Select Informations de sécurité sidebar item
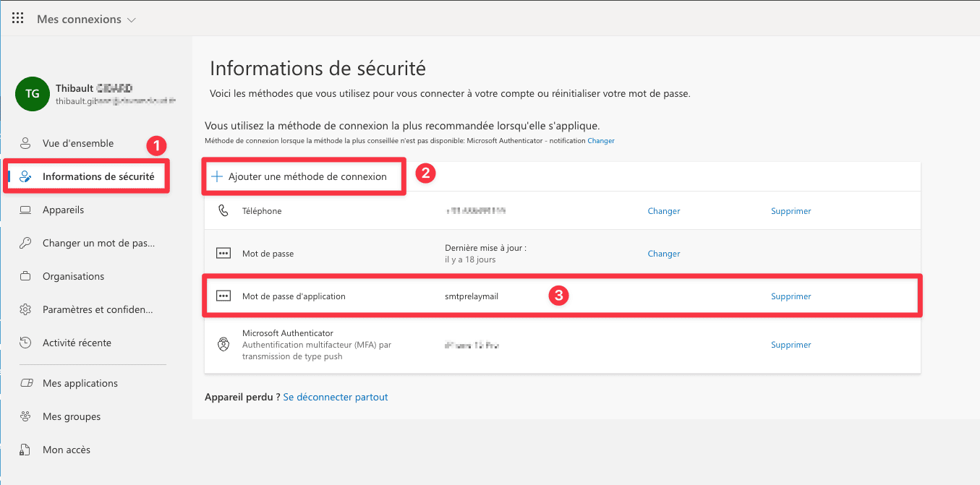 (x=87, y=176)
